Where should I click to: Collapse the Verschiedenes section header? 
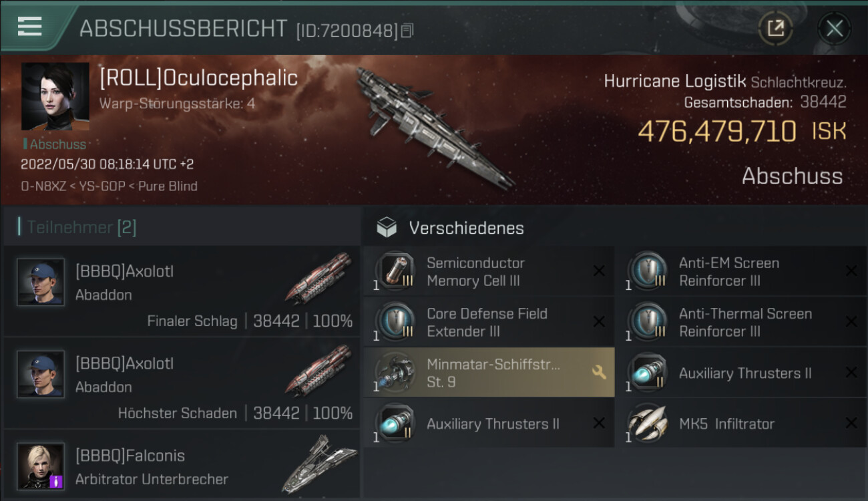[x=615, y=228]
